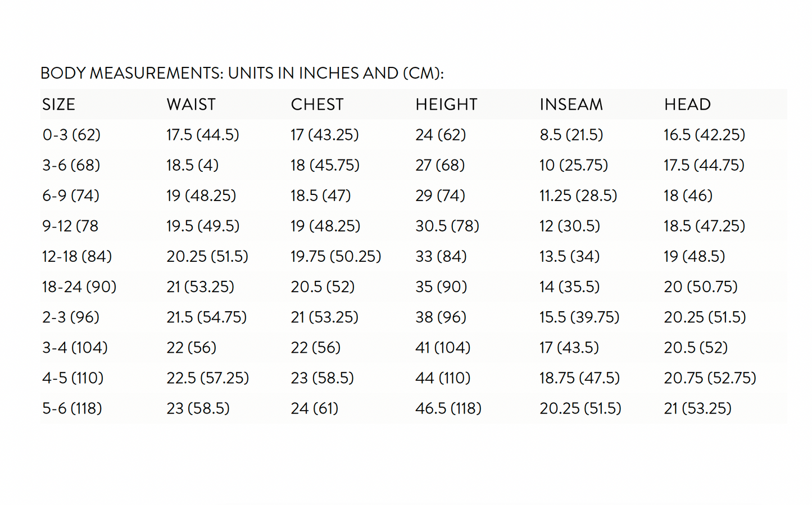Image resolution: width=812 pixels, height=505 pixels.
Task: Click the HEAD column header
Action: tap(687, 104)
